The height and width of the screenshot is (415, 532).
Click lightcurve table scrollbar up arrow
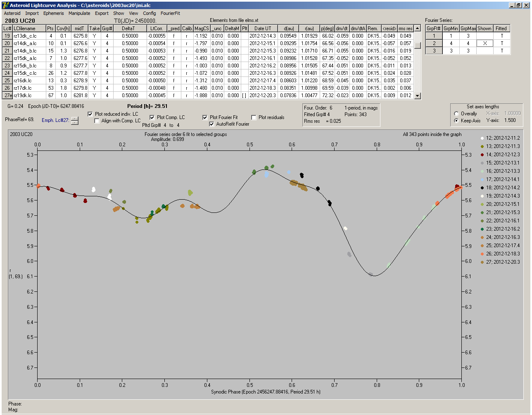418,29
